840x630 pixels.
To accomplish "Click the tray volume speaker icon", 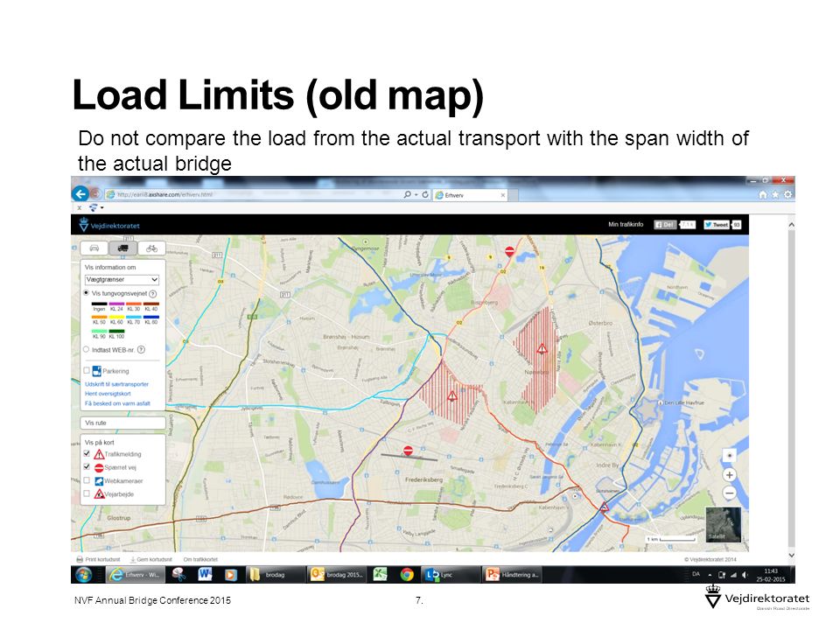I will coord(745,575).
